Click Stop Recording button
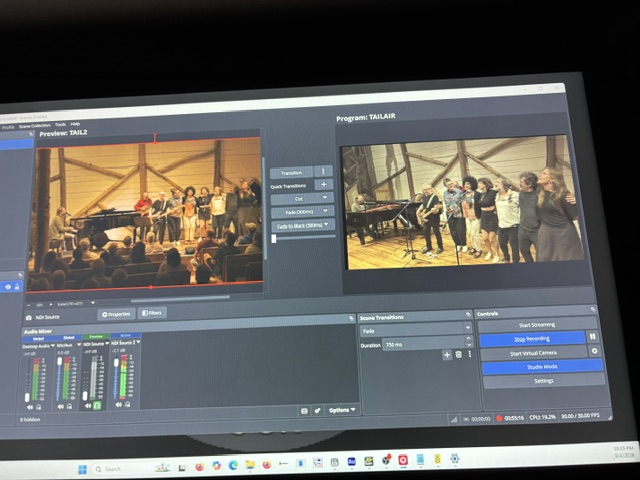Viewport: 640px width, 480px height. click(532, 339)
